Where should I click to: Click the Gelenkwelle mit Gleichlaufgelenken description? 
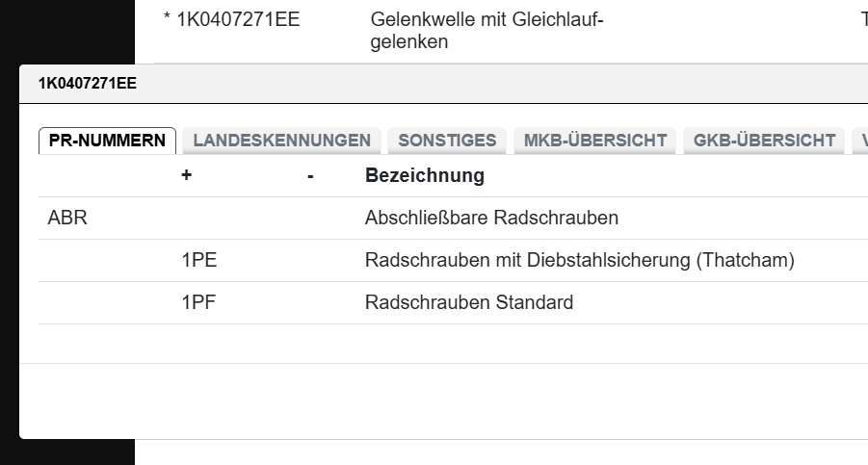486,31
